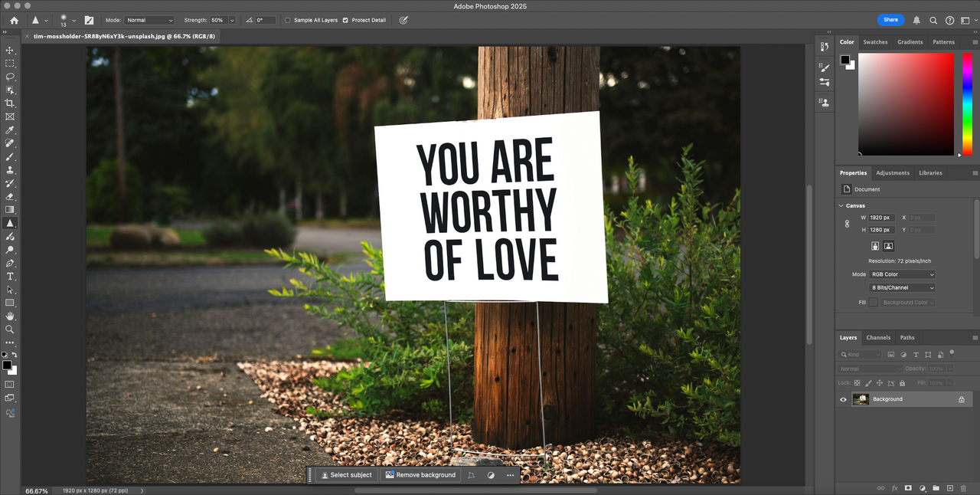Toggle Quick Mask mode
This screenshot has width=980, height=495.
[x=10, y=384]
